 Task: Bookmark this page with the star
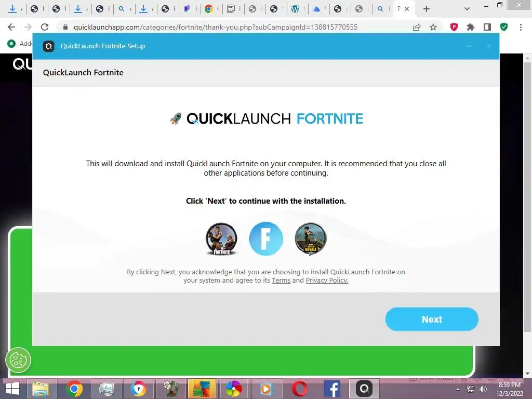[x=433, y=27]
